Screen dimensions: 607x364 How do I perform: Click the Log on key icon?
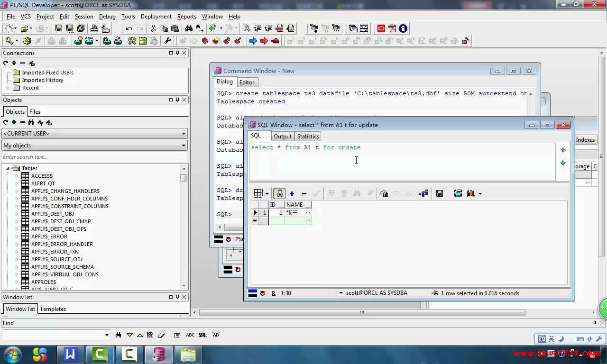[9, 41]
